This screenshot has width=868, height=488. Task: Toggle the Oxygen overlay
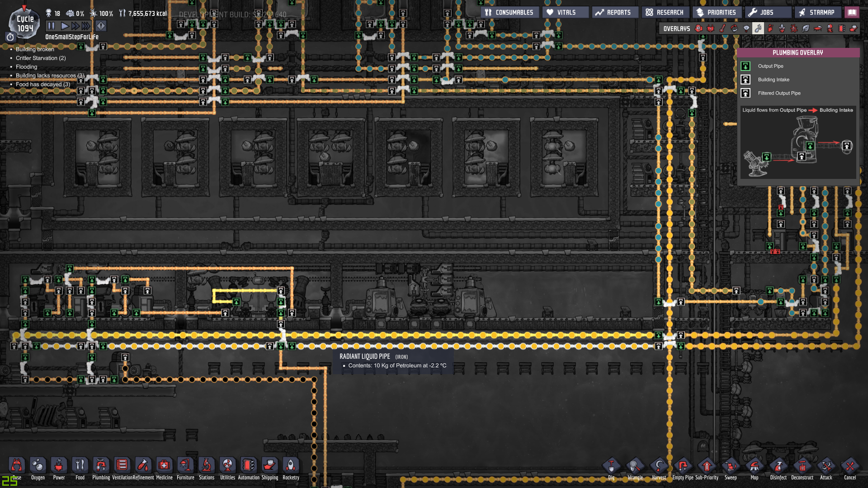(x=699, y=28)
